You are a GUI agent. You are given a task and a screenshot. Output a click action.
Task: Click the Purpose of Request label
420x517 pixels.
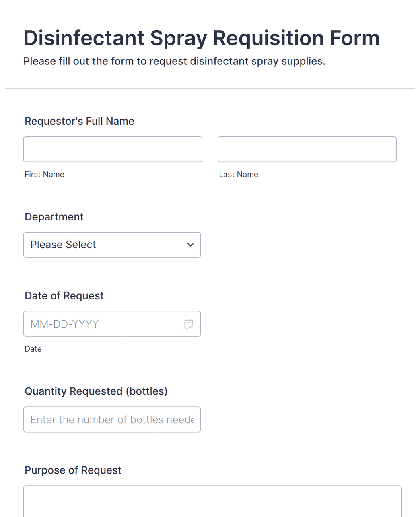(x=73, y=470)
